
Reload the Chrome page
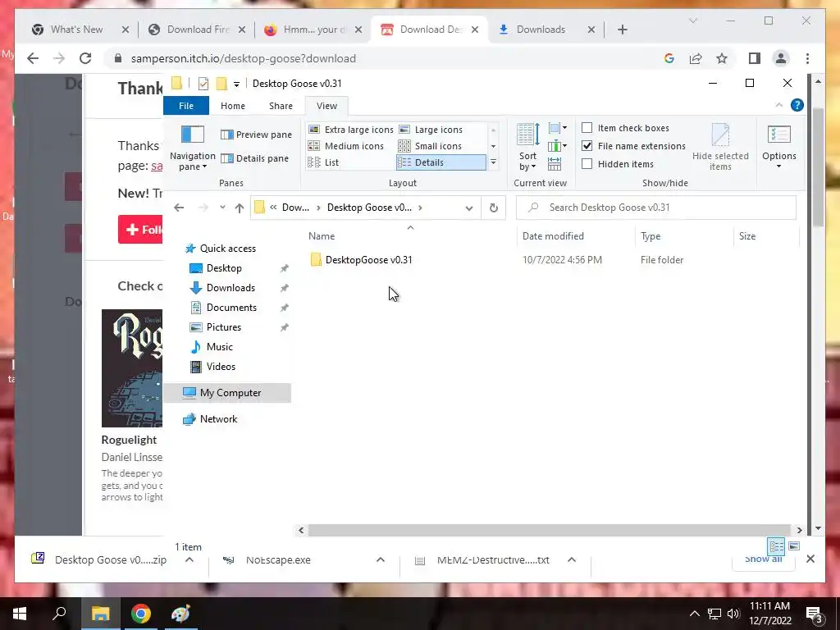[x=85, y=58]
